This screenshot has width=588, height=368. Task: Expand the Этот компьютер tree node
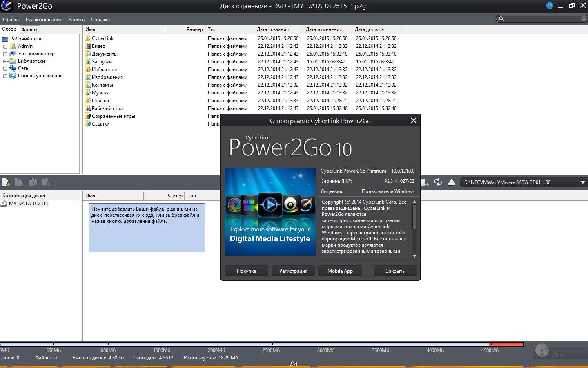(x=5, y=54)
